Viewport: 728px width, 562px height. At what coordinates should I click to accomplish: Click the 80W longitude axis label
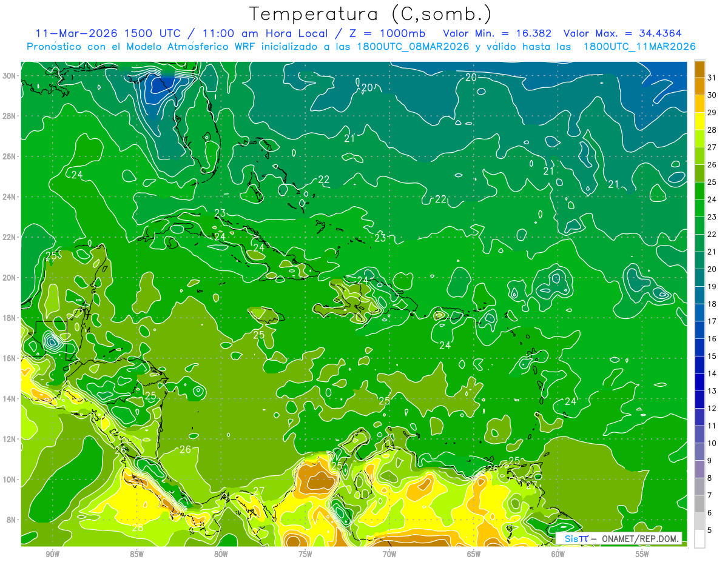tap(221, 554)
